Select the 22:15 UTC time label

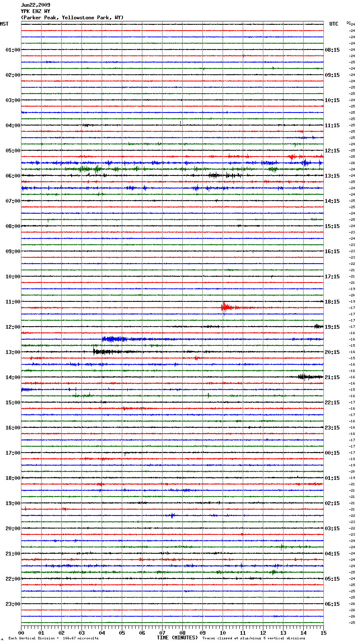click(332, 403)
